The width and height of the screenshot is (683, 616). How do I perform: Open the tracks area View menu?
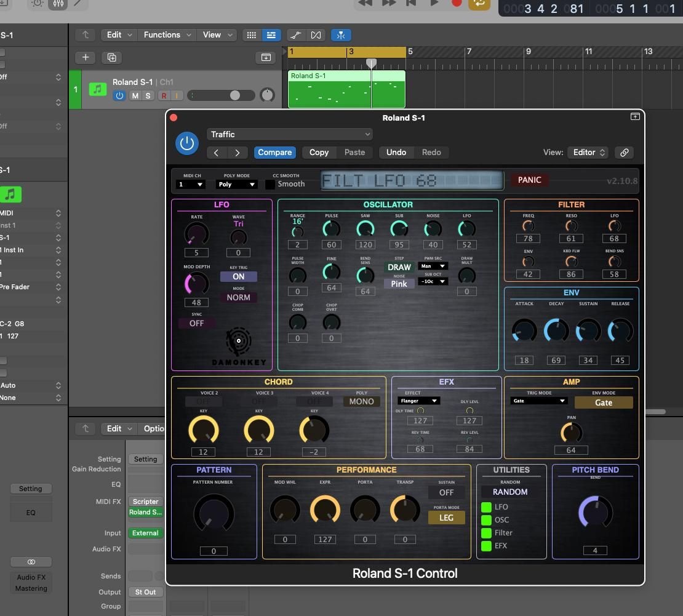[x=217, y=35]
